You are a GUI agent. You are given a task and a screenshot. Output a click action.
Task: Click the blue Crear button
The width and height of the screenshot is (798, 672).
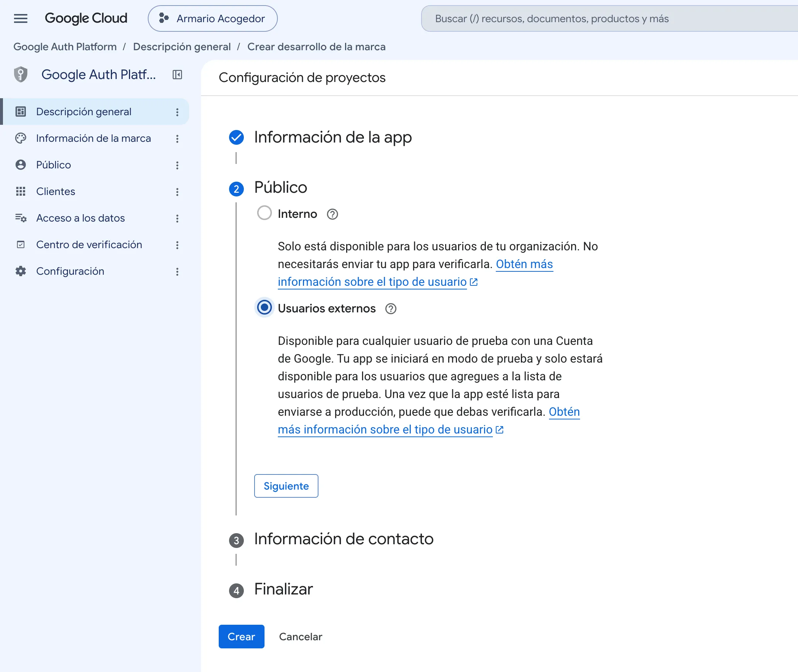point(241,637)
